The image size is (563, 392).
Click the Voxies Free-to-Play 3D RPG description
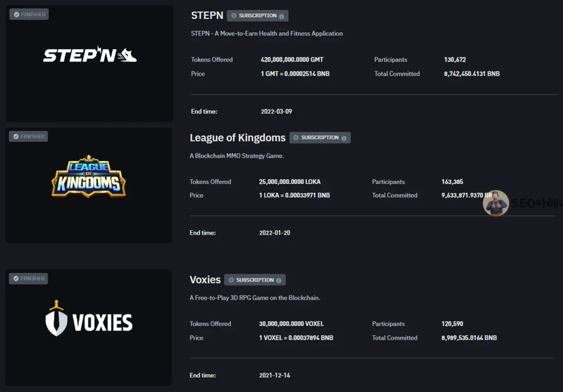click(255, 298)
